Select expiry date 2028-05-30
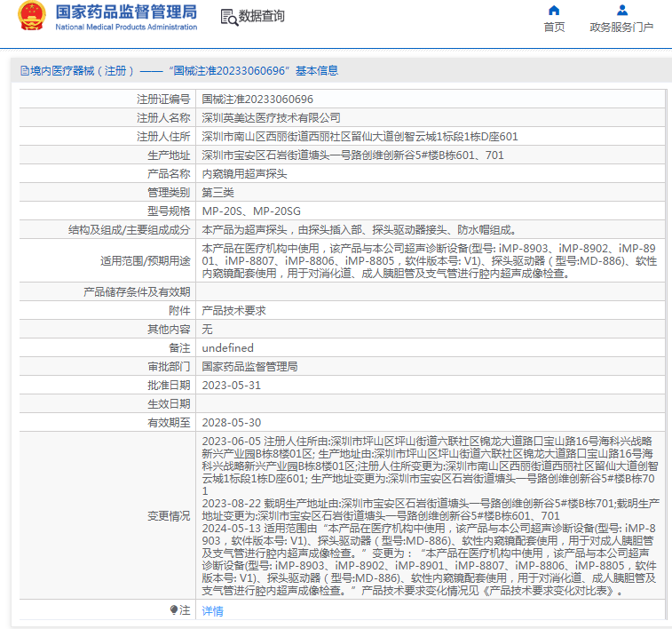The height and width of the screenshot is (629, 672). coord(232,423)
